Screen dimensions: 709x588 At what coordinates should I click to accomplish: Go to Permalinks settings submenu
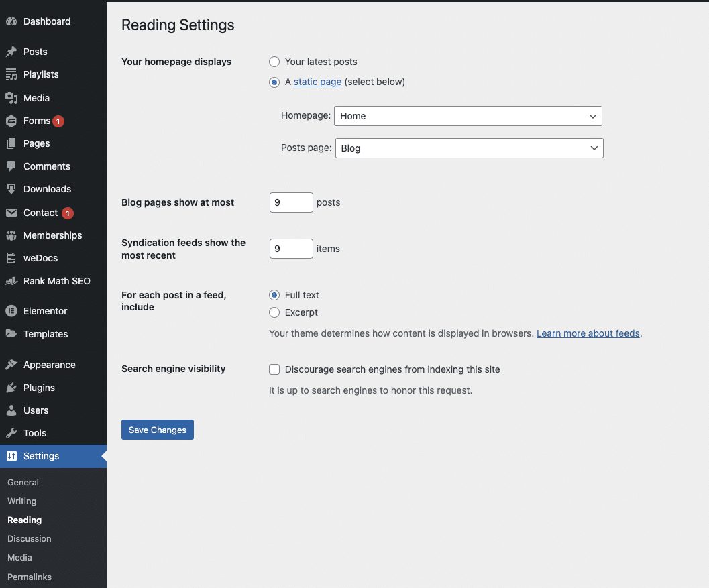coord(30,577)
